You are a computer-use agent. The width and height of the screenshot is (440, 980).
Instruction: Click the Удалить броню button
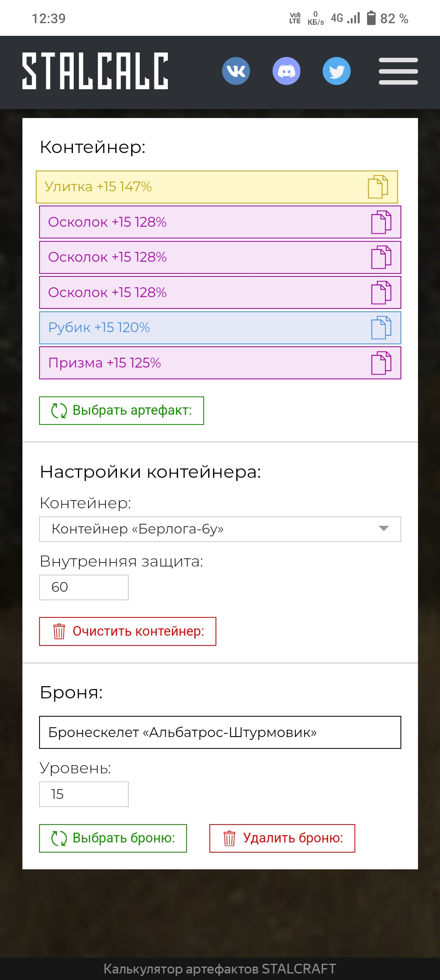282,838
